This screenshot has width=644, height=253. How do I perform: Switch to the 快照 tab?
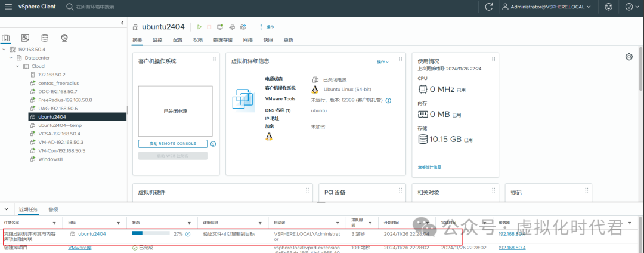pos(268,40)
